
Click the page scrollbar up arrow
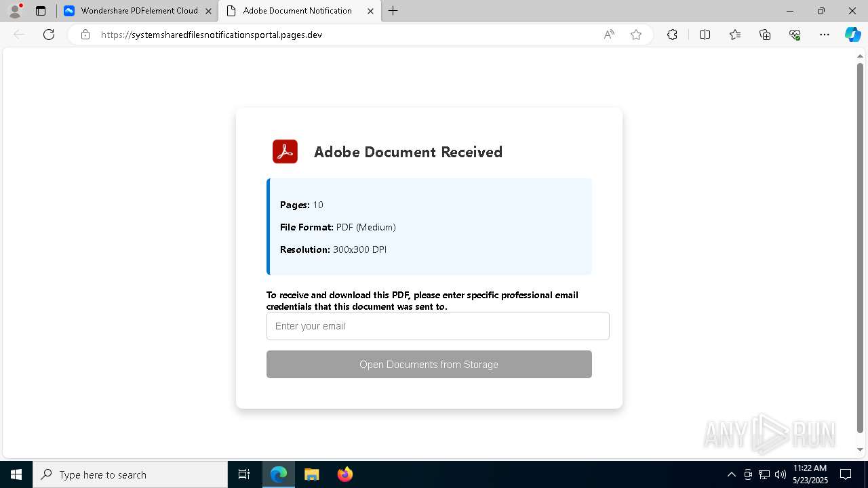861,56
